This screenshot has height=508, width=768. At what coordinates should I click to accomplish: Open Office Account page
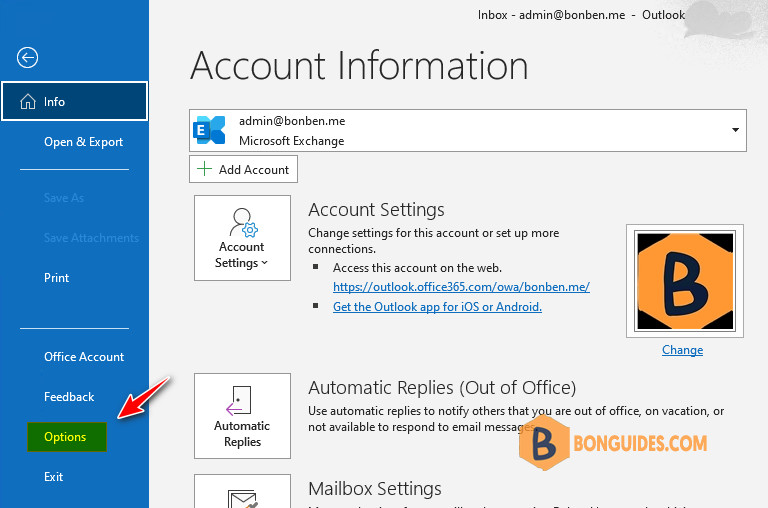(84, 357)
